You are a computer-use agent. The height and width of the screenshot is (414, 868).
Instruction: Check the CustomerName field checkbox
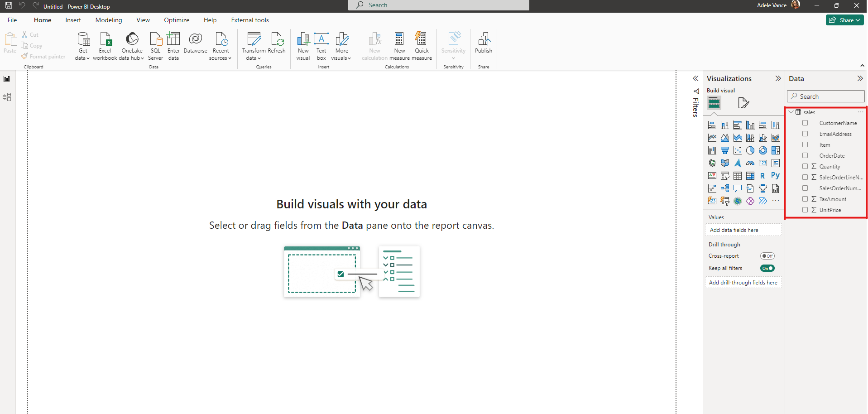click(805, 123)
